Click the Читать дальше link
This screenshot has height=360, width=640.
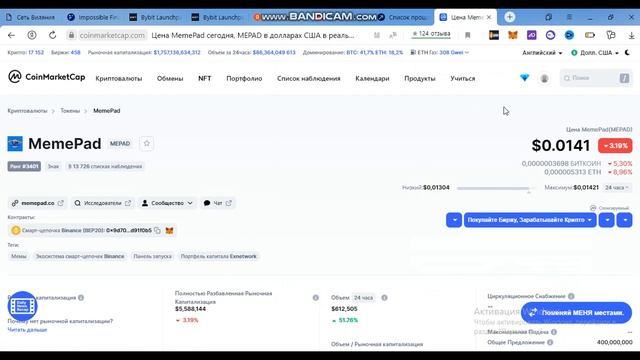(27, 329)
